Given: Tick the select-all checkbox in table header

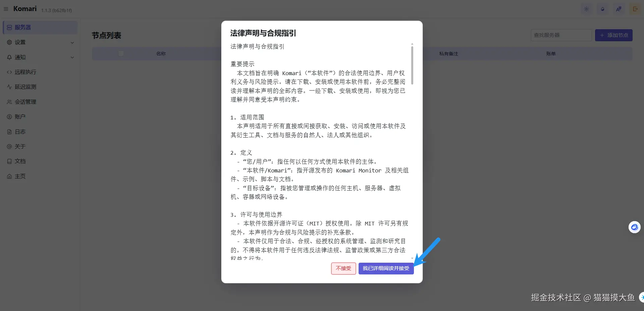Looking at the screenshot, I should click(121, 53).
